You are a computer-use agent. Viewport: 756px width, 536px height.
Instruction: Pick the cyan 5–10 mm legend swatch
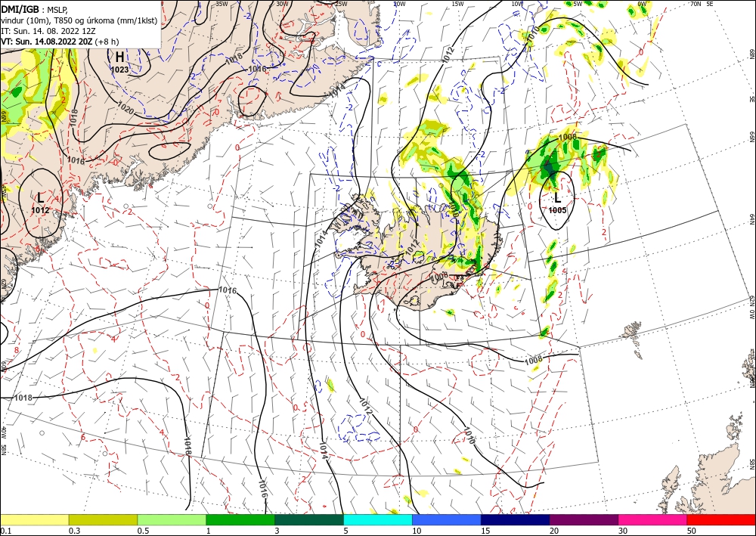coord(378,519)
